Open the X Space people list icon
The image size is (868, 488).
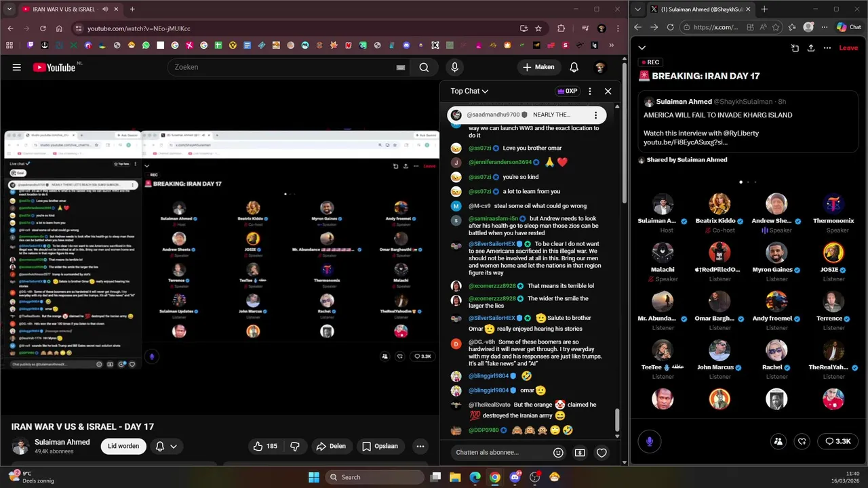pos(778,441)
